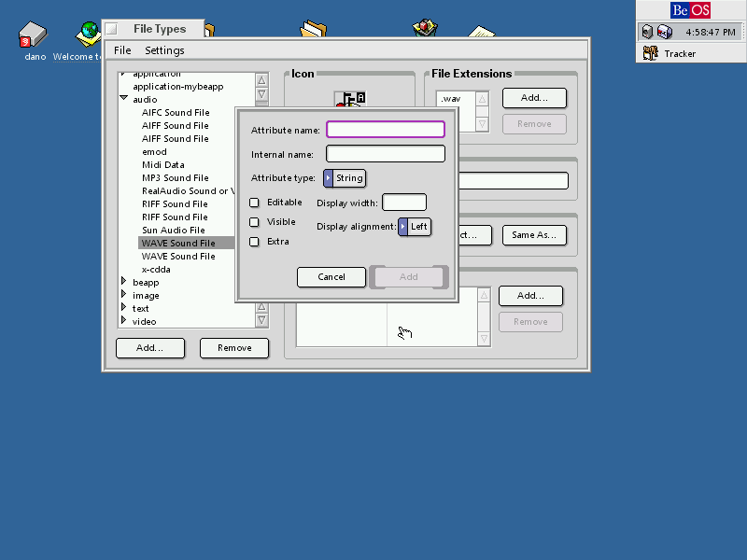Click the Tracker icon in Deskbar
This screenshot has height=560, width=747.
[650, 53]
